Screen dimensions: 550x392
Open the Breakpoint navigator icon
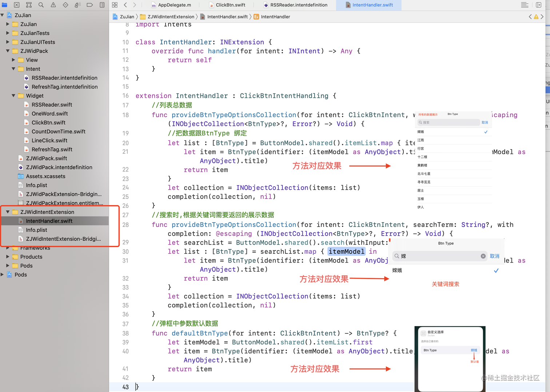tap(90, 5)
